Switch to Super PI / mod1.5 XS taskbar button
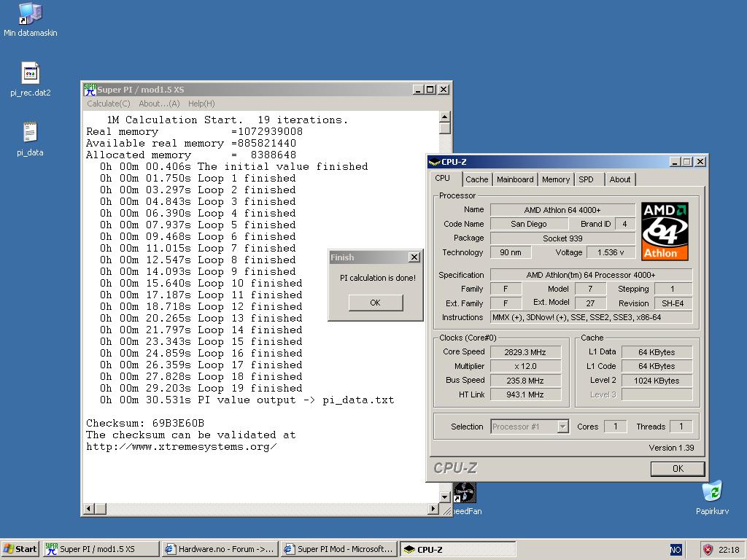The image size is (747, 560). (101, 549)
